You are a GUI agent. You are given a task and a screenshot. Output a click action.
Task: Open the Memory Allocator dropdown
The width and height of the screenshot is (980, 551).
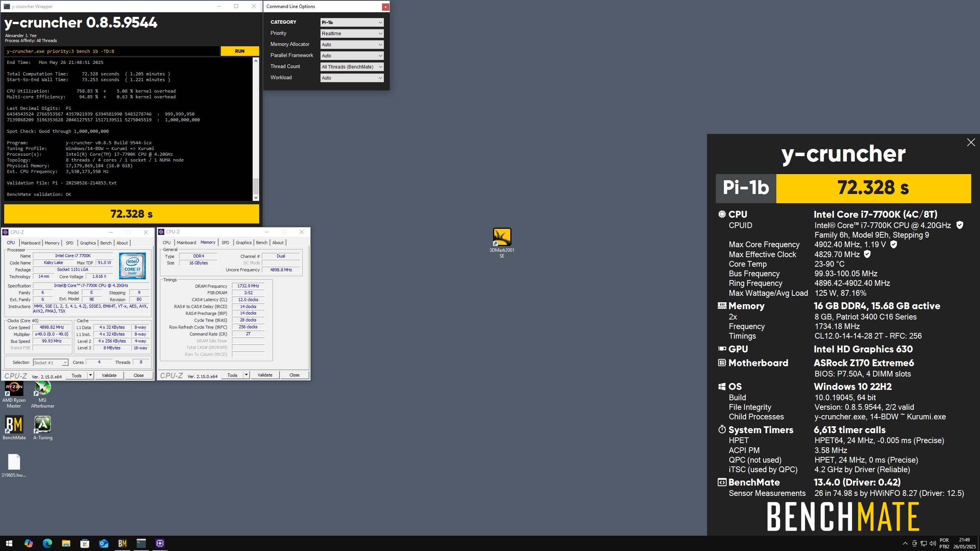352,44
